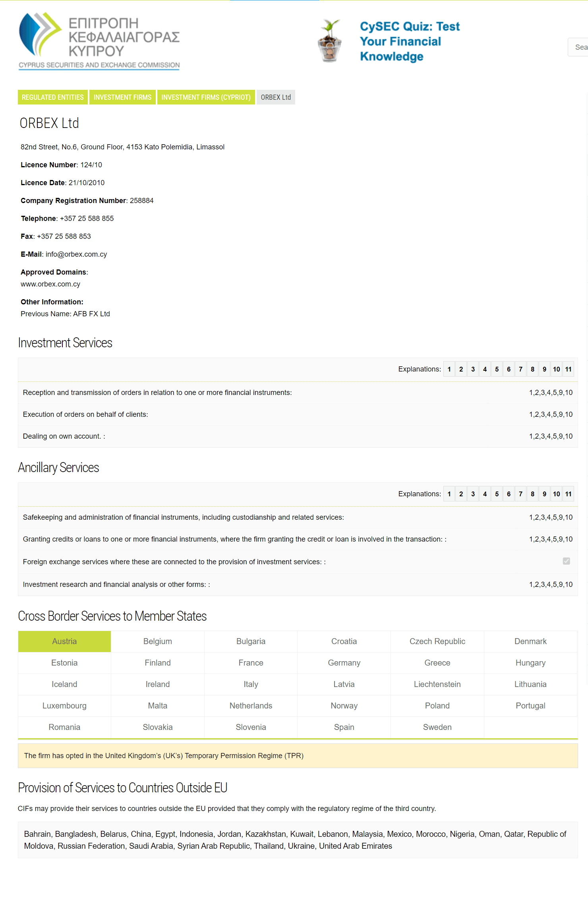Click in the Search field
588x898 pixels.
[x=578, y=47]
